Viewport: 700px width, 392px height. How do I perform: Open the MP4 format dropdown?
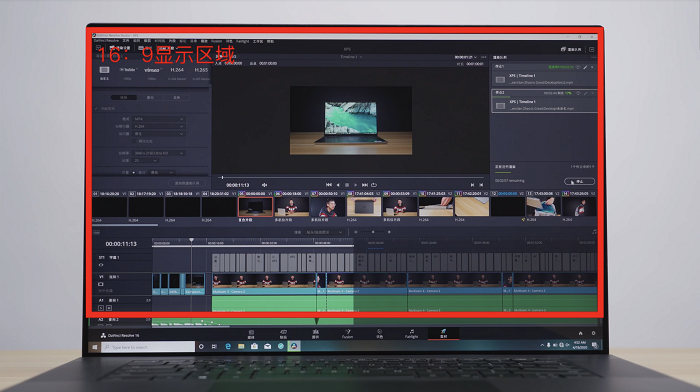pos(158,119)
